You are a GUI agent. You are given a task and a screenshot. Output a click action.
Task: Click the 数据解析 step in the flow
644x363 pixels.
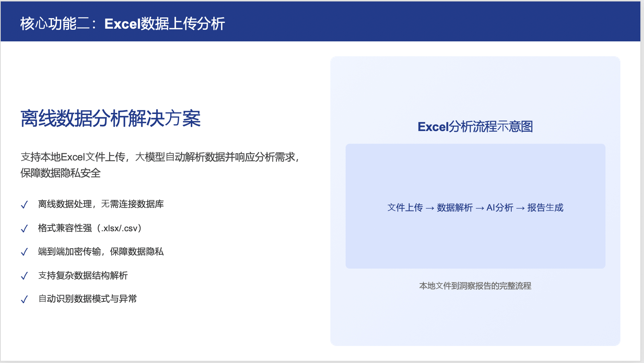coord(455,208)
